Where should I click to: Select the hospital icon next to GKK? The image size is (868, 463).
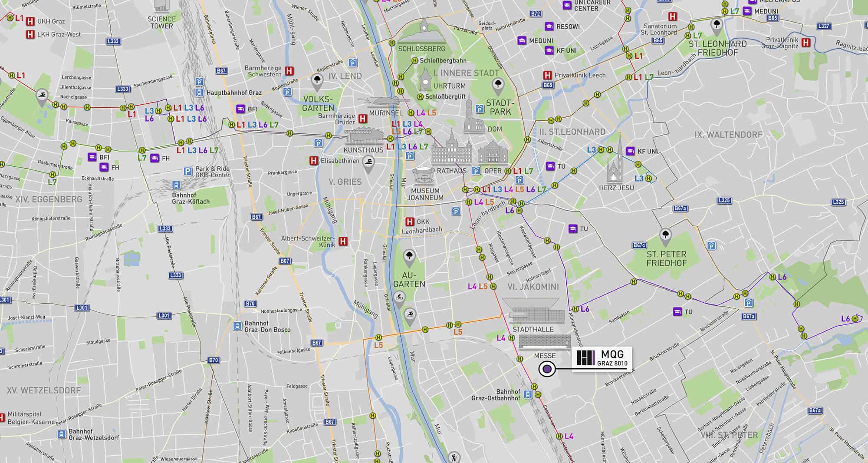point(409,222)
